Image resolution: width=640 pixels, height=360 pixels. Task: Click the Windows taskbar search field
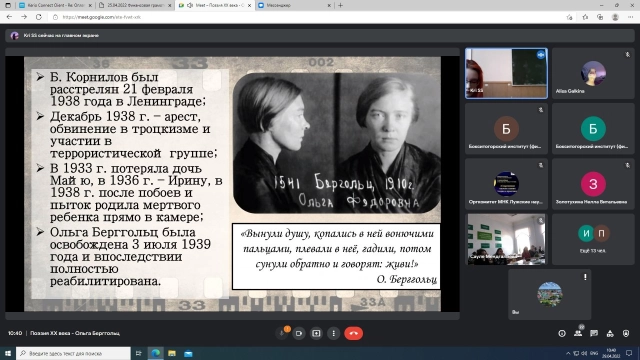(73, 353)
